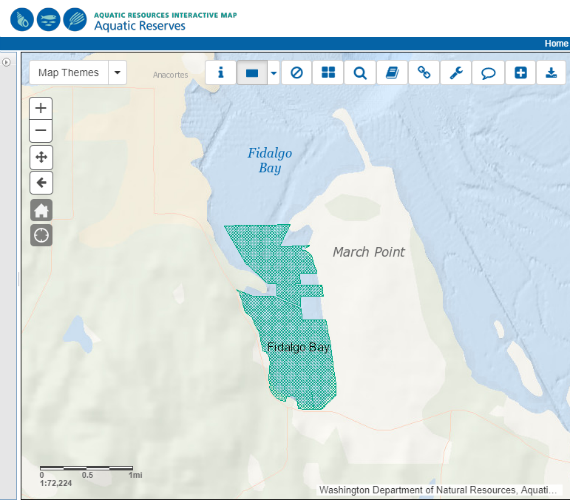Screen dimensions: 570x500
Task: Select the rectangle selection tool
Action: point(252,73)
